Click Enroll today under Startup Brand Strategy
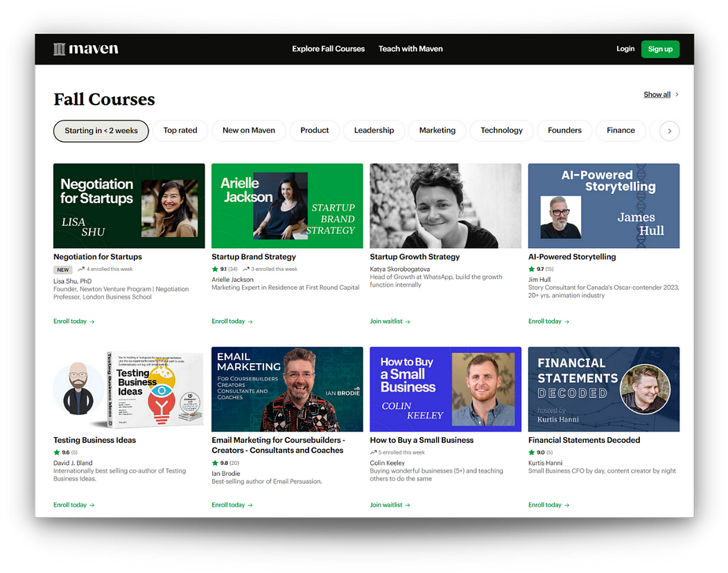The width and height of the screenshot is (728, 573). (232, 321)
